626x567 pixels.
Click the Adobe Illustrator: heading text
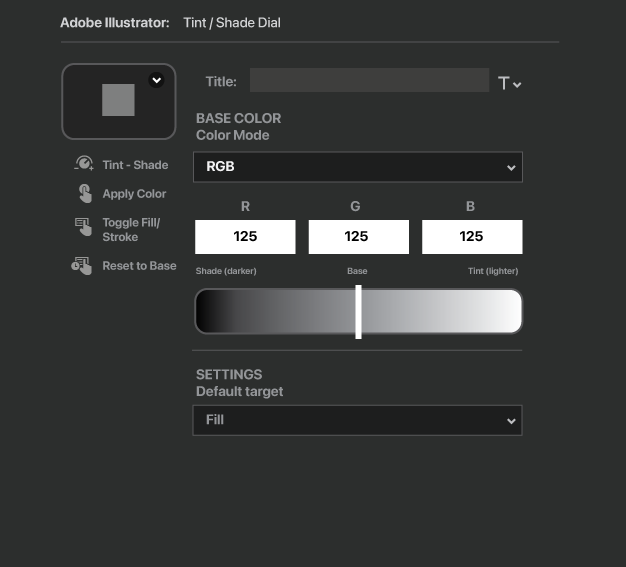[115, 23]
